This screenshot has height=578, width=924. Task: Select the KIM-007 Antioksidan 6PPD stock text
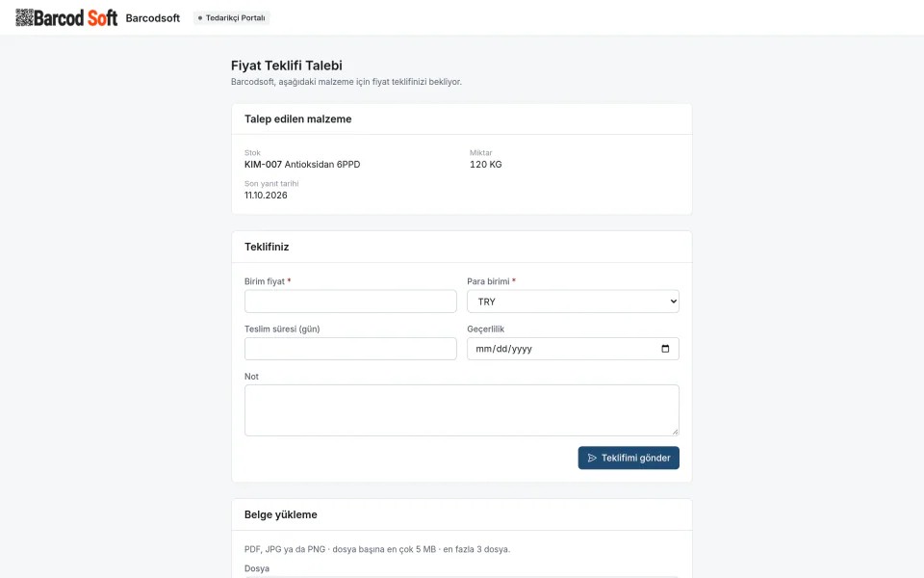coord(302,165)
